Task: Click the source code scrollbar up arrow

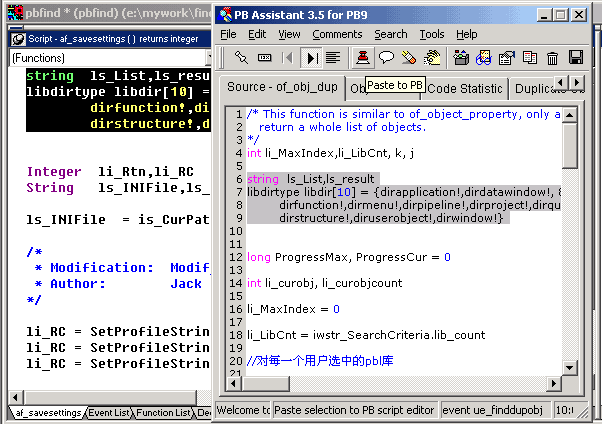Action: (570, 114)
